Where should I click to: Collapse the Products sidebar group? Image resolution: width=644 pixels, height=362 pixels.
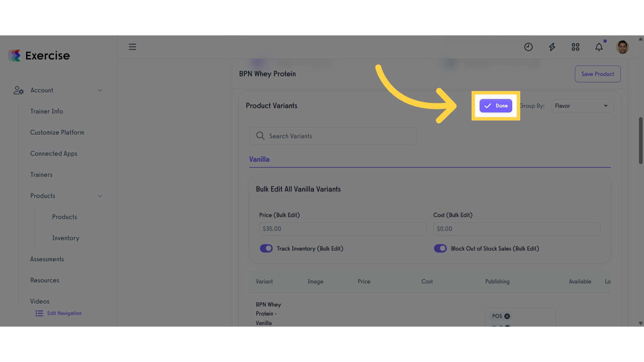pos(100,196)
